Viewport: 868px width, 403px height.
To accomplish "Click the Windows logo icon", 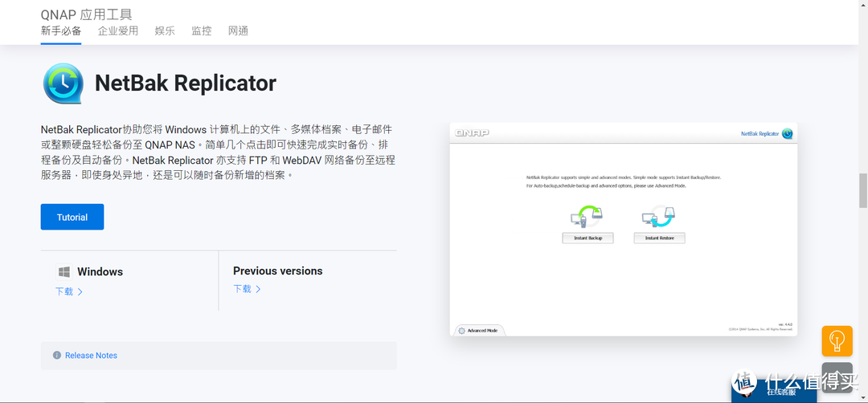I will click(x=64, y=272).
